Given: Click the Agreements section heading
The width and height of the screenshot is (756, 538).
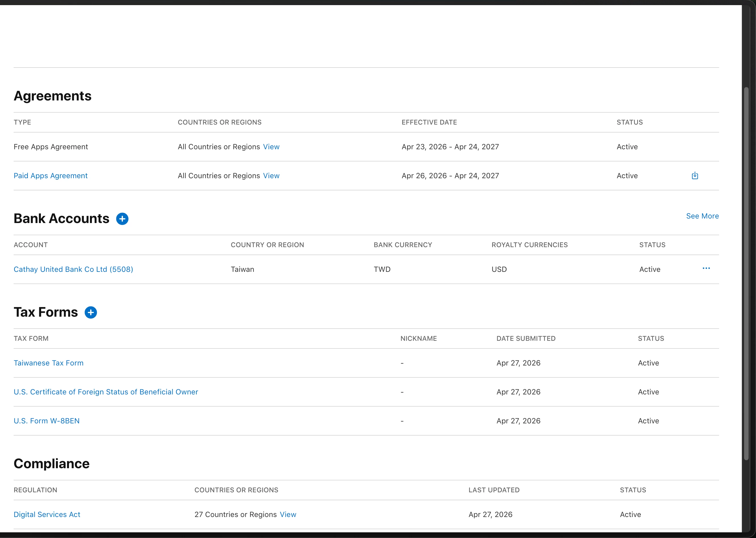Looking at the screenshot, I should click(52, 96).
